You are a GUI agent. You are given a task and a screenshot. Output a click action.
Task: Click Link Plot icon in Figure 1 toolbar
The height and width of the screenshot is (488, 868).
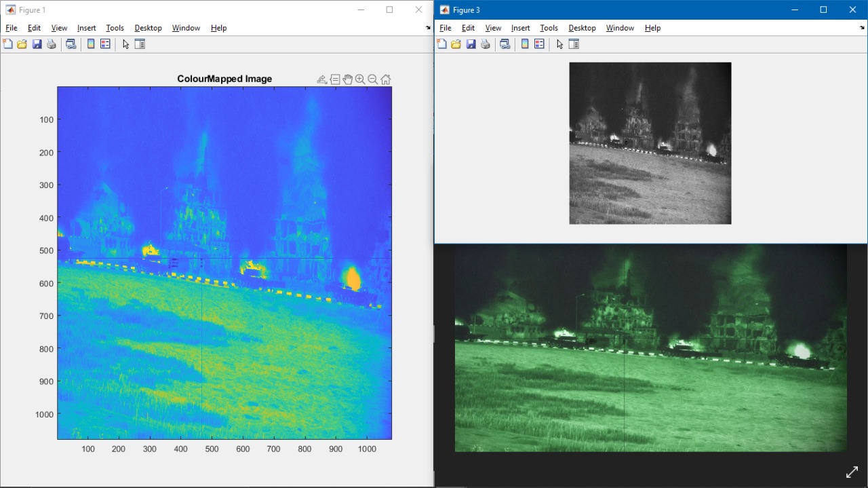71,44
